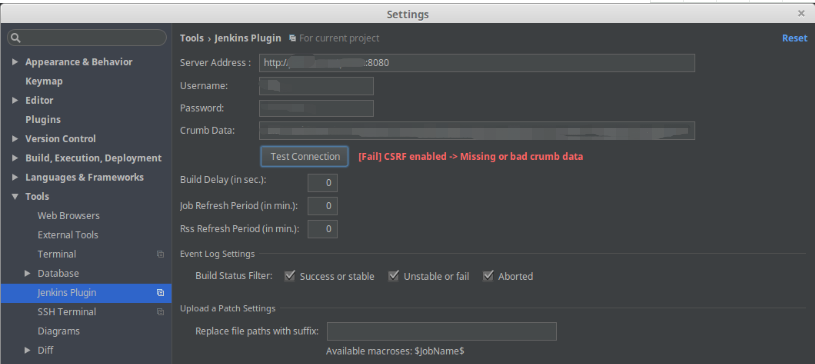This screenshot has width=815, height=364.
Task: Click project-scope icon next to Terminal
Action: pos(161,254)
